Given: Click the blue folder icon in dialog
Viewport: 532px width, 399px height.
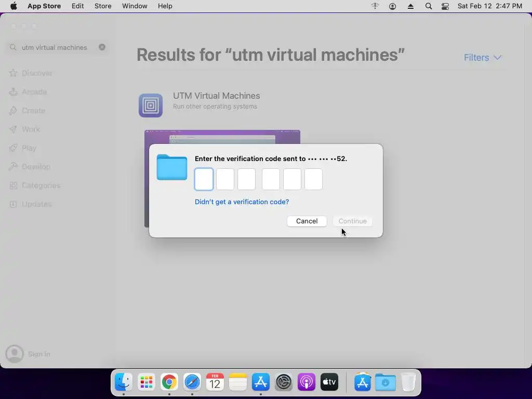Looking at the screenshot, I should (x=171, y=167).
